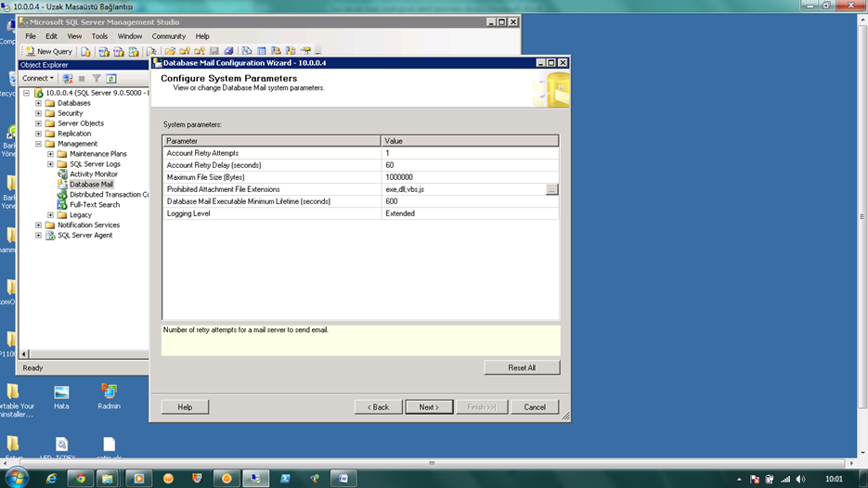Image resolution: width=868 pixels, height=488 pixels.
Task: Expand the Maintenance Plans folder
Action: click(x=50, y=154)
